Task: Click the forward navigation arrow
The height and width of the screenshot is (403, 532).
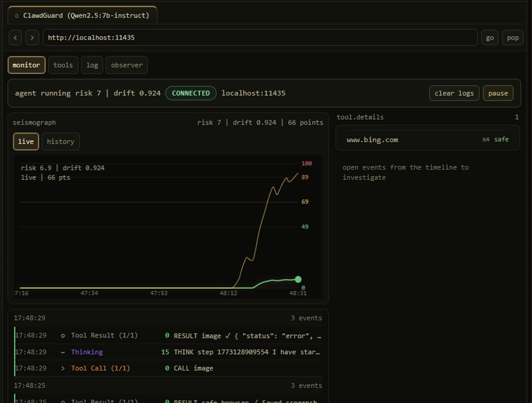Action: (32, 37)
